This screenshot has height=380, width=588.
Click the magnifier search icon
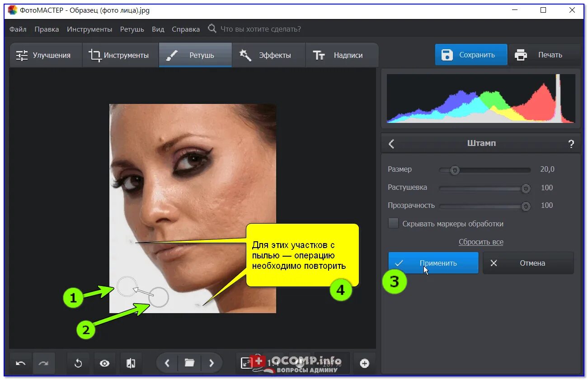(x=212, y=28)
